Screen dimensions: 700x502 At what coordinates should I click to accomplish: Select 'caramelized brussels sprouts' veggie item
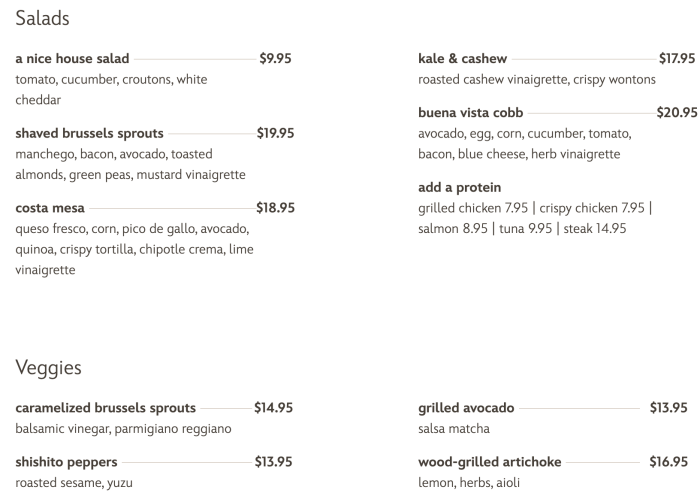coord(105,408)
